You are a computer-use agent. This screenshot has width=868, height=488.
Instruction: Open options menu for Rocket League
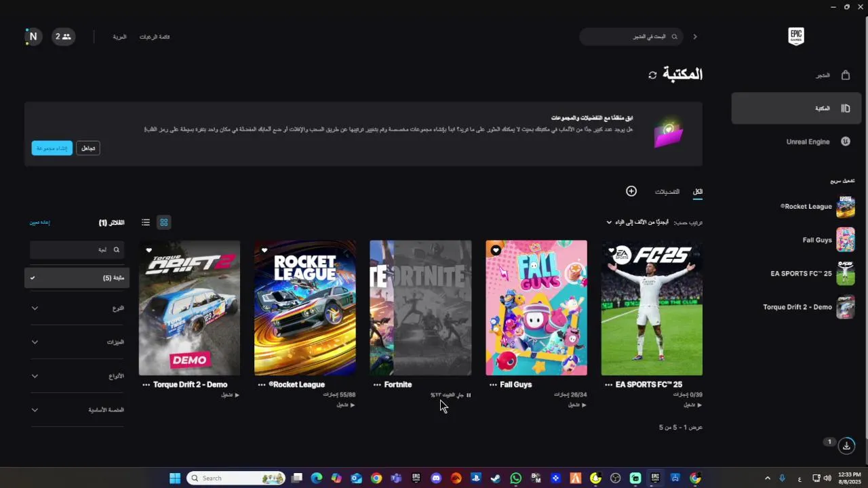point(262,385)
